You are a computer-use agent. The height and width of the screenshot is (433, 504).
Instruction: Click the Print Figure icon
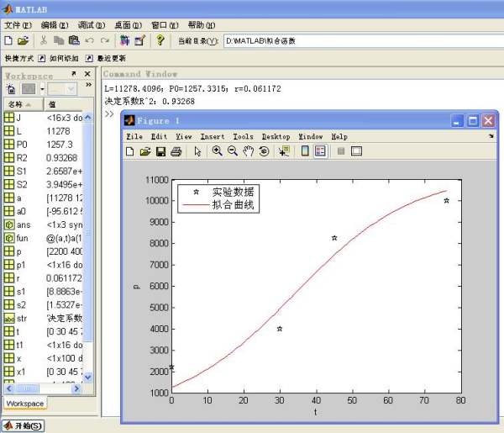176,151
